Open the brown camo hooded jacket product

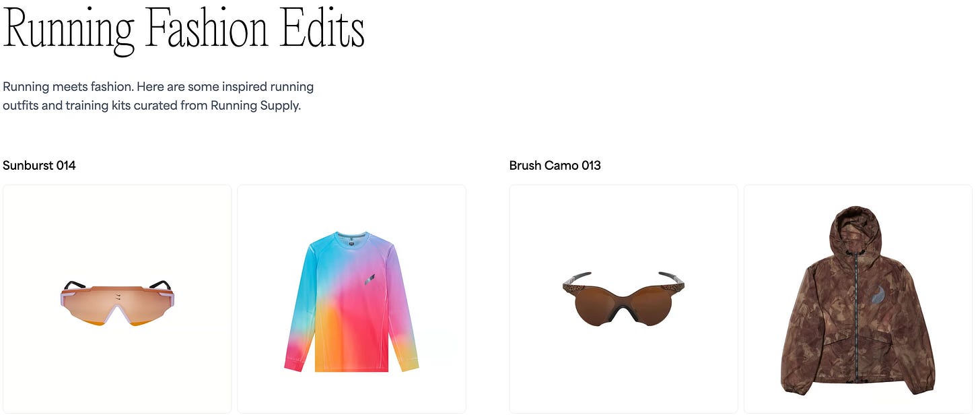[x=858, y=299]
